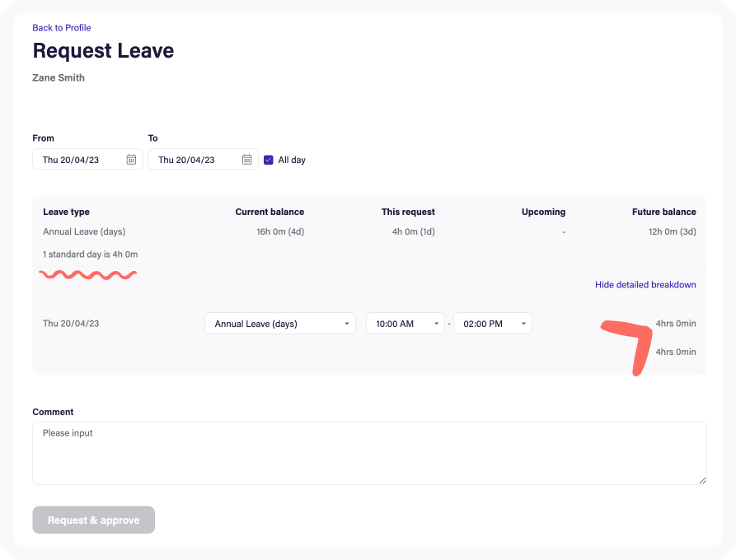This screenshot has height=560, width=736.
Task: Expand the leave type selector chevron
Action: pyautogui.click(x=347, y=323)
